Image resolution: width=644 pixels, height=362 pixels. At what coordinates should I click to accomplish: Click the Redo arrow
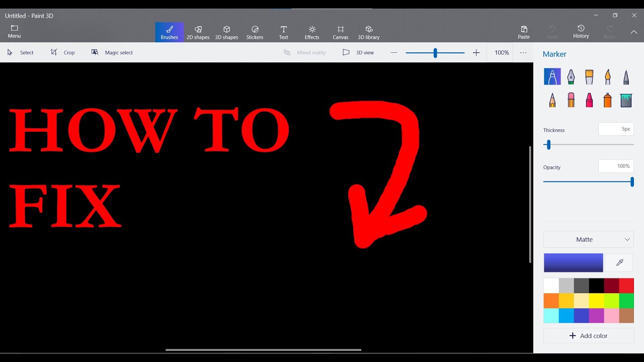coord(609,29)
